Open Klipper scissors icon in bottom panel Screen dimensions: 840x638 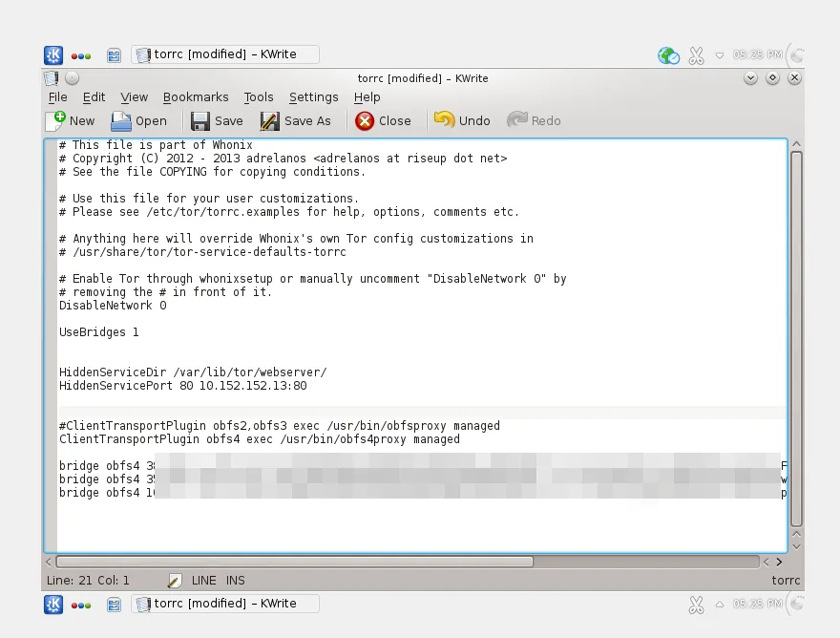tap(696, 605)
